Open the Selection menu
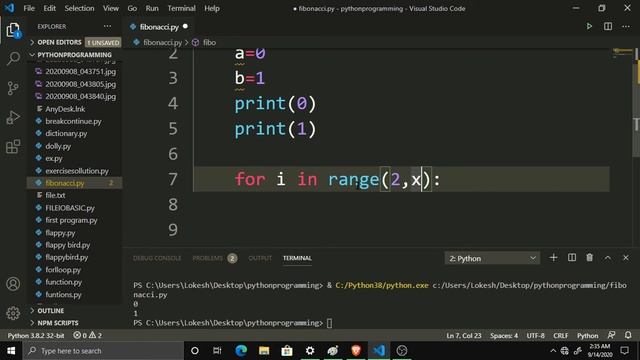 [79, 8]
